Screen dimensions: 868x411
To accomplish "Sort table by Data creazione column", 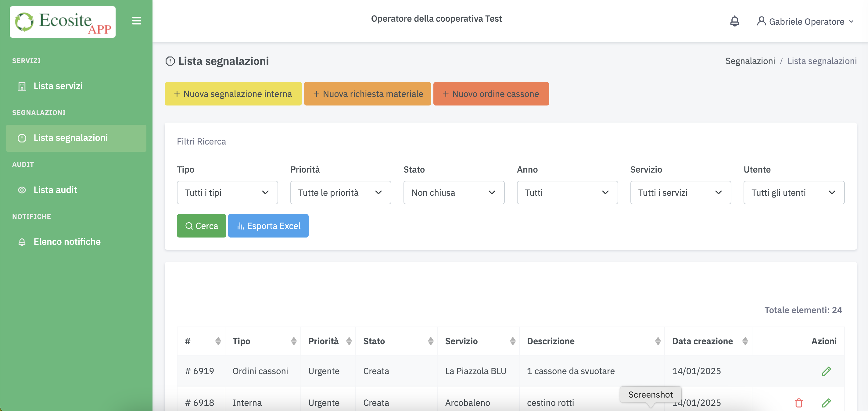I will pos(745,341).
